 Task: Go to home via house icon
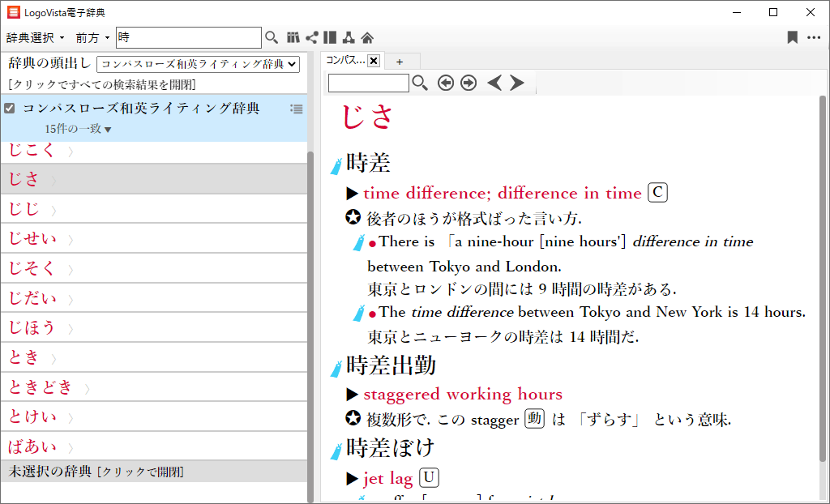(367, 37)
